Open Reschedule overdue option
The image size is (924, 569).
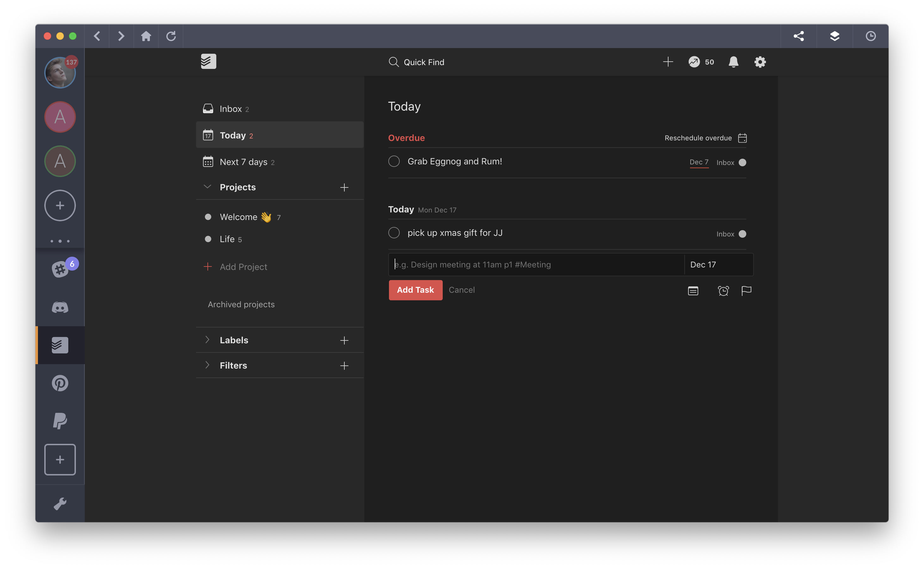698,138
